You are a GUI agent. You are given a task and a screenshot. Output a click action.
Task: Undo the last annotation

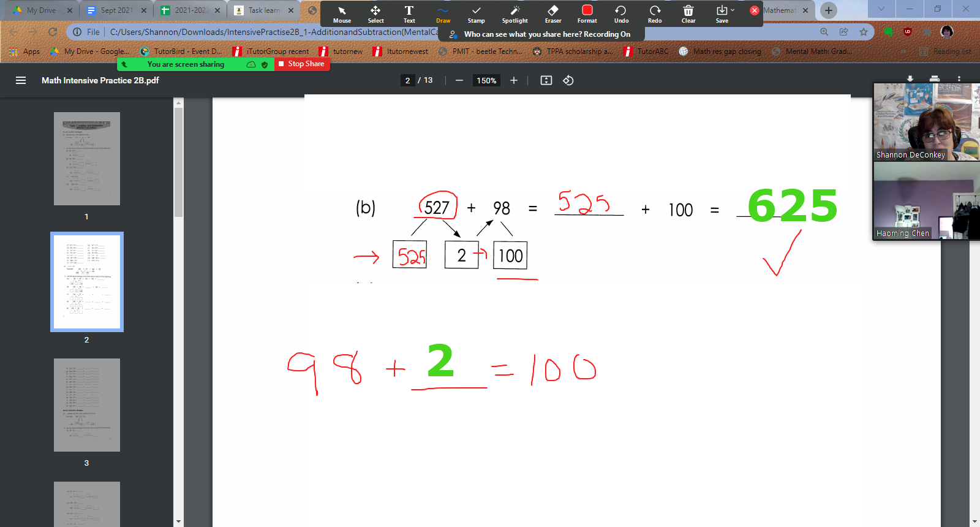[621, 13]
